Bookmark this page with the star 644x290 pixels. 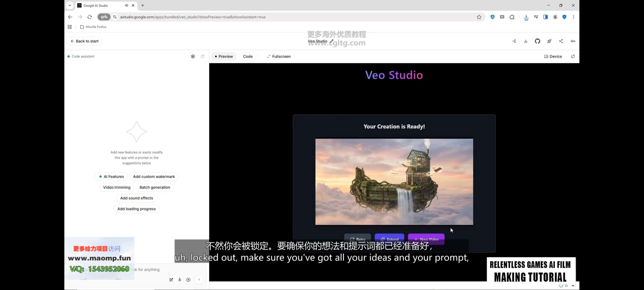[479, 17]
